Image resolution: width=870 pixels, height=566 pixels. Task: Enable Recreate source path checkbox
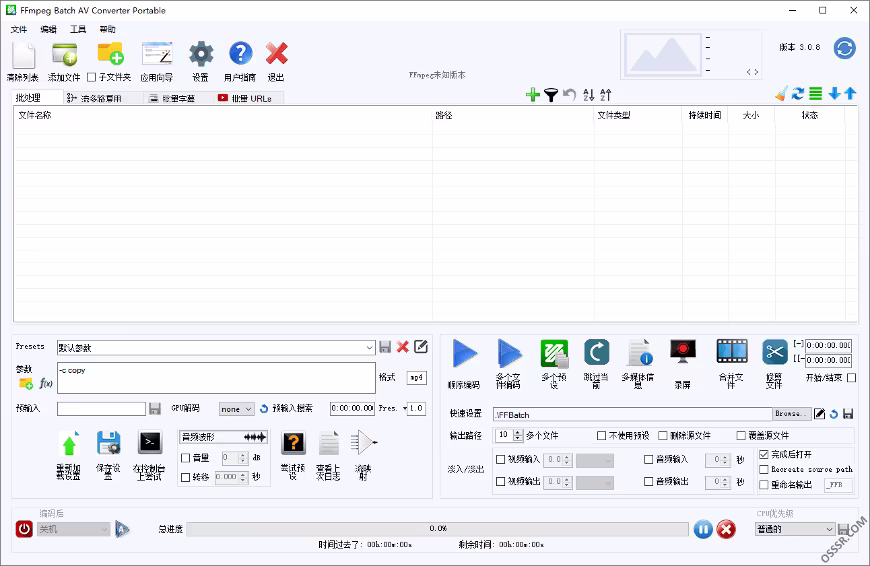(764, 469)
